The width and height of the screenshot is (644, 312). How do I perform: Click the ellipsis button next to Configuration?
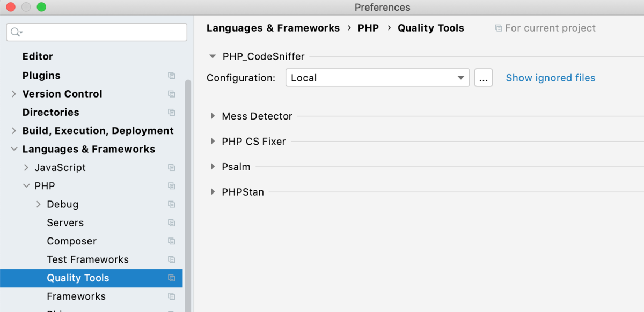(484, 78)
